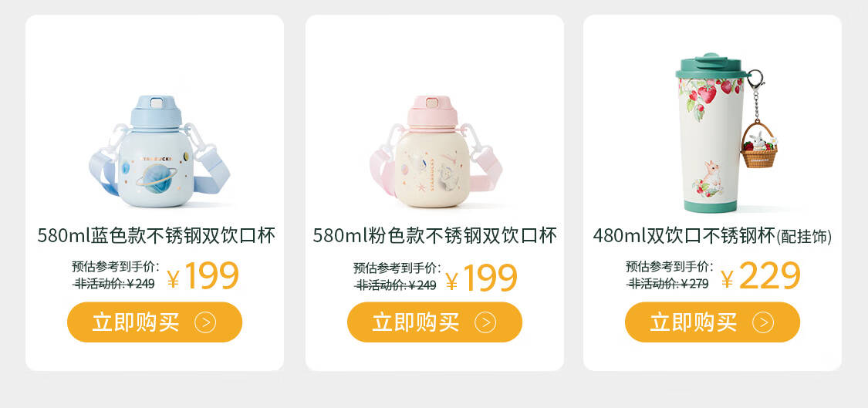
Task: Open the pink astronaut bottle product image
Action: [x=436, y=151]
